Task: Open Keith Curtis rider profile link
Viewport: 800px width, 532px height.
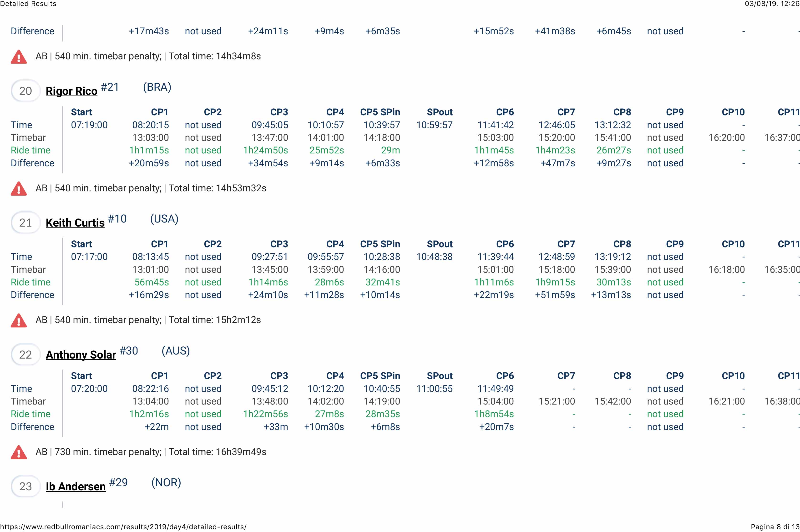Action: [x=75, y=223]
